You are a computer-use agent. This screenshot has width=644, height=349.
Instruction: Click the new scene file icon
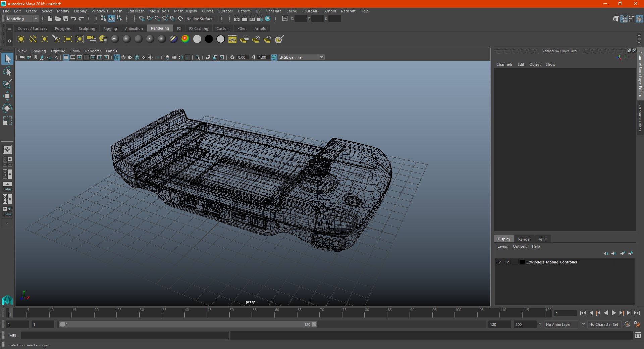pos(50,18)
